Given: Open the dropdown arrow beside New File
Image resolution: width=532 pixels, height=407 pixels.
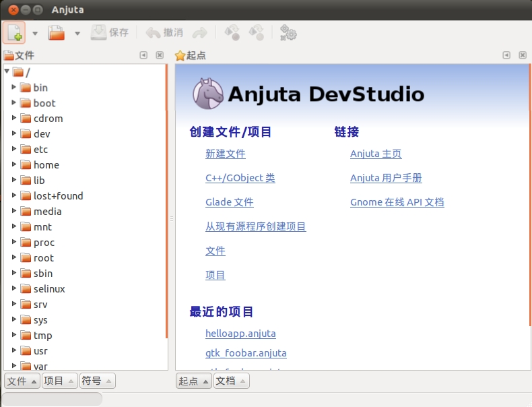Looking at the screenshot, I should 35,33.
